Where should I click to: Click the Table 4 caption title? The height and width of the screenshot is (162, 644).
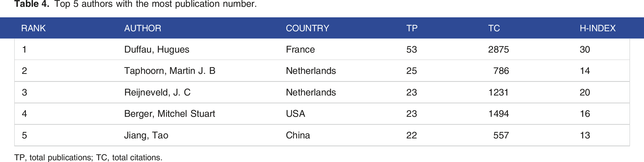pos(136,4)
